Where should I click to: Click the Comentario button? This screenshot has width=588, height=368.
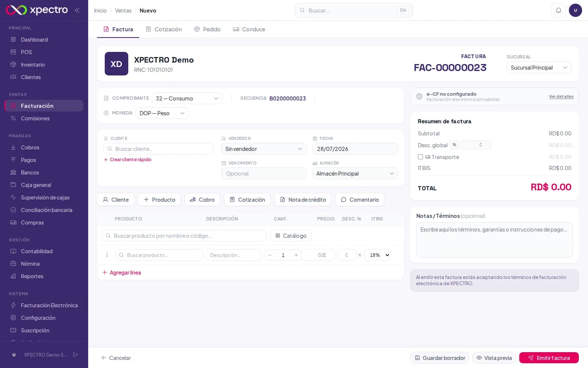point(360,199)
